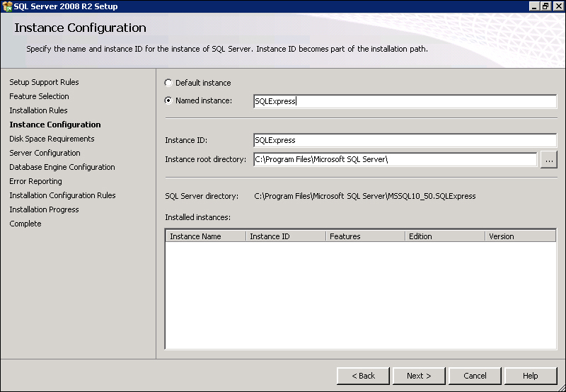Click the Feature Selection step
The height and width of the screenshot is (392, 566).
coord(39,96)
